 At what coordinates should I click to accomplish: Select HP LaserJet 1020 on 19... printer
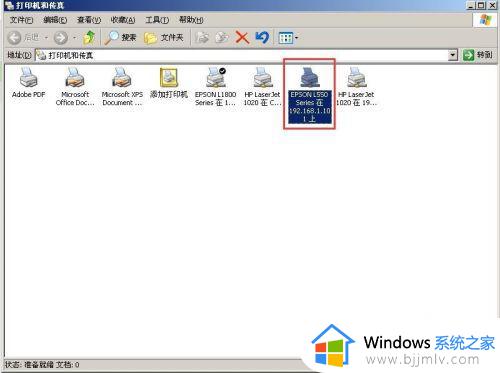pos(356,86)
